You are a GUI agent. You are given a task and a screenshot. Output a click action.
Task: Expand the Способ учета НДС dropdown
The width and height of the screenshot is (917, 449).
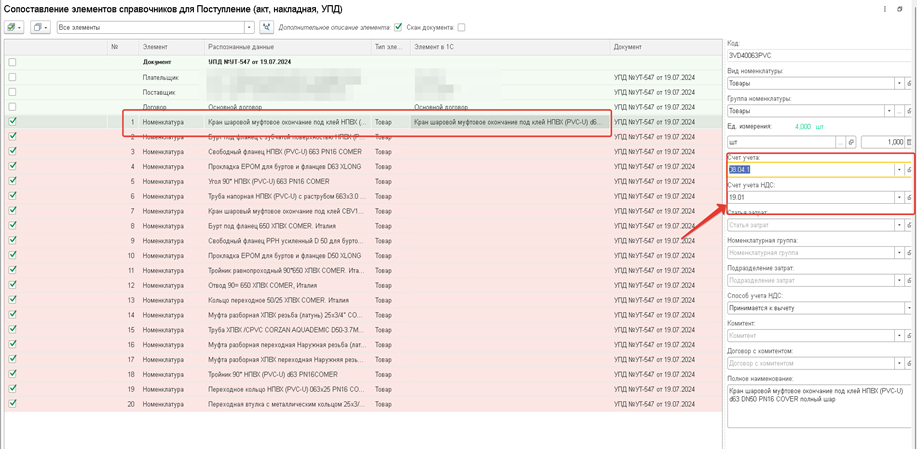[x=909, y=308]
